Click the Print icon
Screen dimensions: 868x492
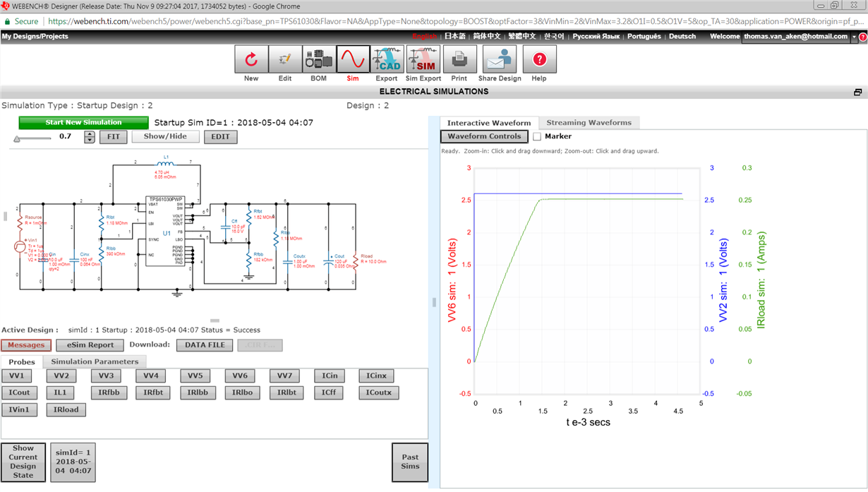tap(459, 59)
